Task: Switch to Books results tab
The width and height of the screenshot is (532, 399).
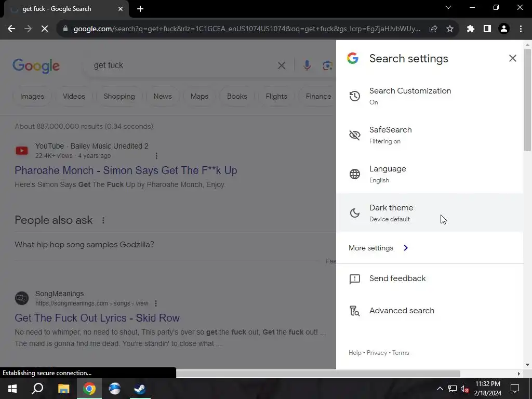Action: pyautogui.click(x=237, y=96)
